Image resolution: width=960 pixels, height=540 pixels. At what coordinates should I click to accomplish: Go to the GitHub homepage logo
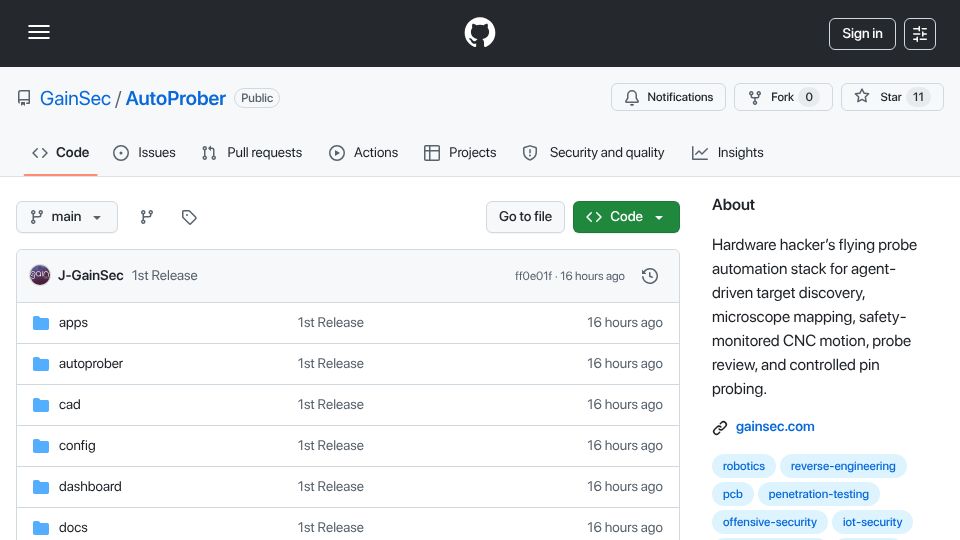(479, 32)
